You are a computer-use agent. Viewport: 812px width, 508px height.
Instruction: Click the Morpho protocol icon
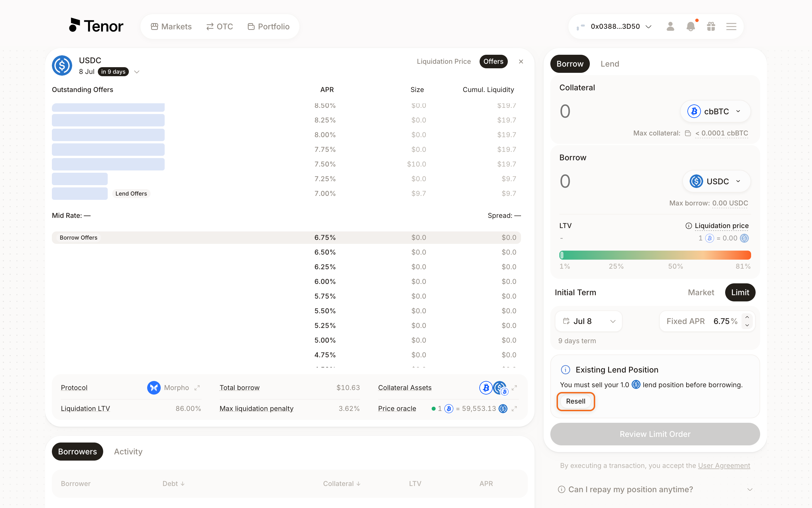pos(154,387)
